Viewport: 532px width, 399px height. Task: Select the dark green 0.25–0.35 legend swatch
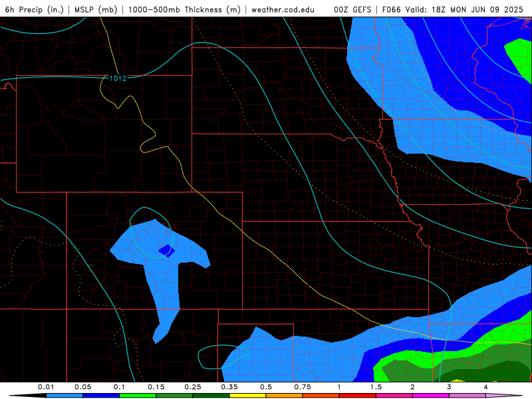pyautogui.click(x=211, y=396)
